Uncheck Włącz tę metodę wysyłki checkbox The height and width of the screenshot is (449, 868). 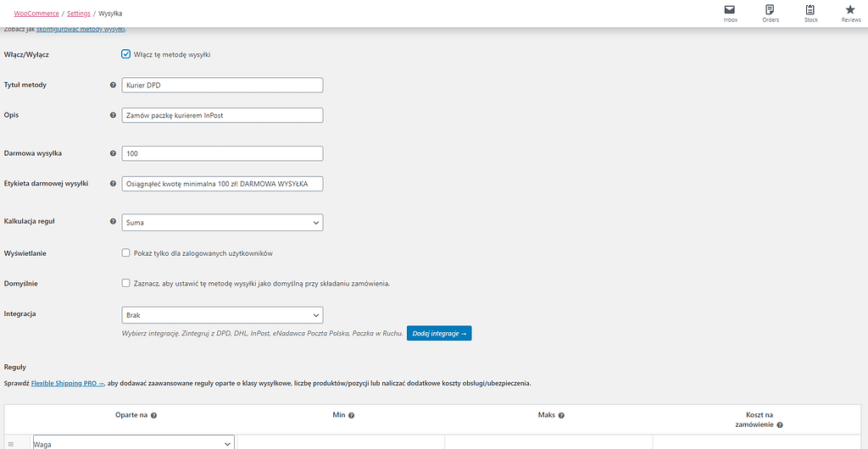pyautogui.click(x=126, y=54)
